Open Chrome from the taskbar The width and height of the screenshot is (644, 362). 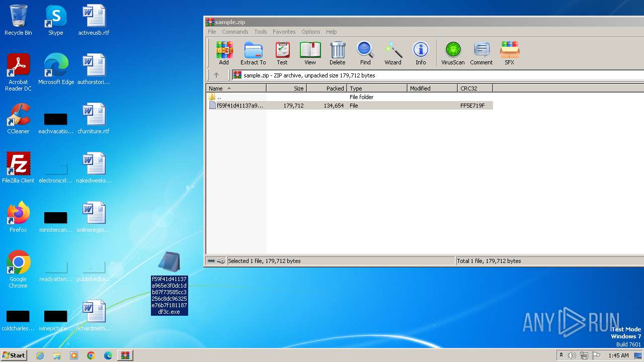click(x=91, y=355)
